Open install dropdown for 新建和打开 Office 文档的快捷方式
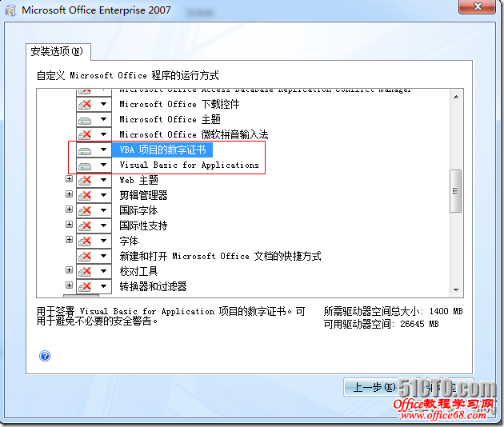 tap(103, 256)
